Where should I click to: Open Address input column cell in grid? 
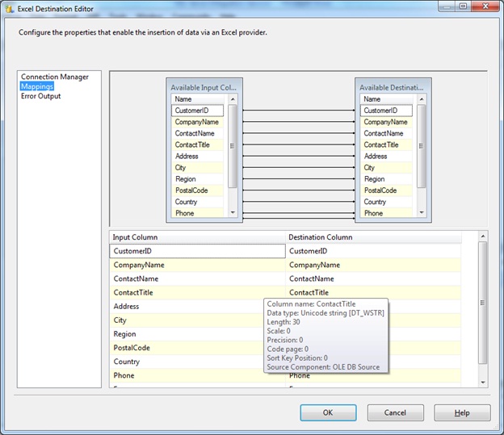(187, 307)
